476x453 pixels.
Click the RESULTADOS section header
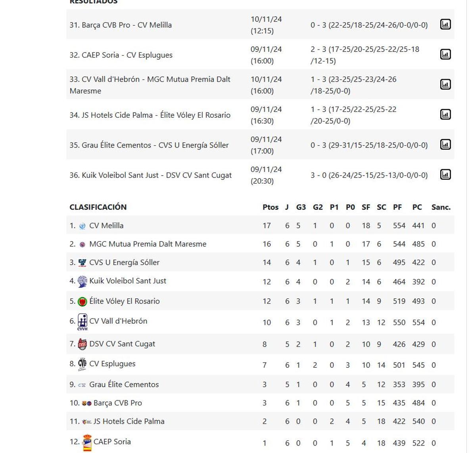click(93, 2)
